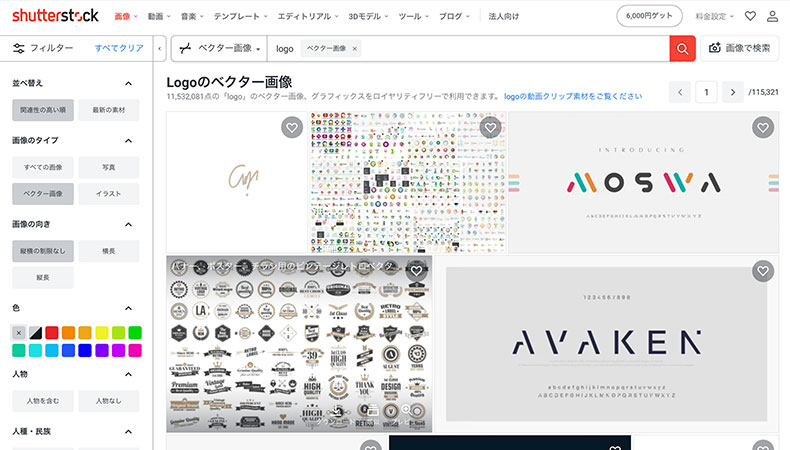The image size is (790, 450).
Task: Open the 3Dモデル menu
Action: pyautogui.click(x=368, y=16)
